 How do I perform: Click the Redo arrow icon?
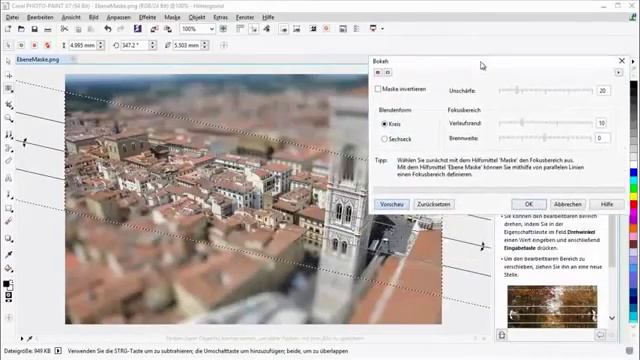coord(120,29)
